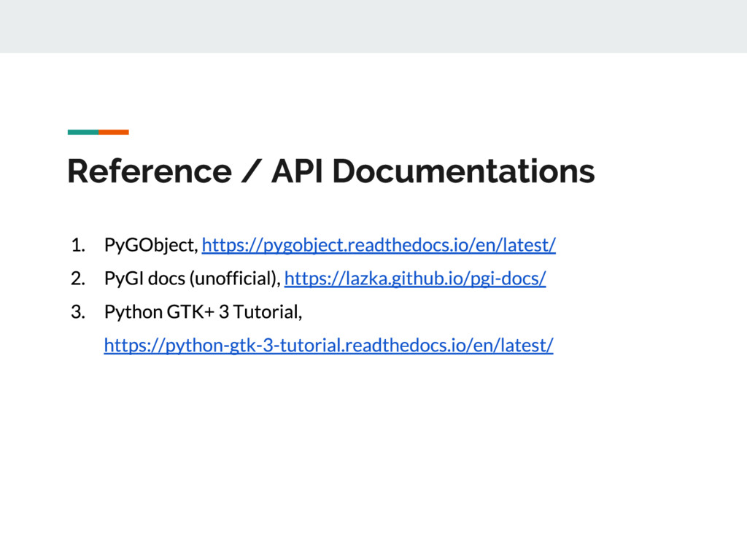Click the word "Documentations" in the heading

(x=463, y=172)
